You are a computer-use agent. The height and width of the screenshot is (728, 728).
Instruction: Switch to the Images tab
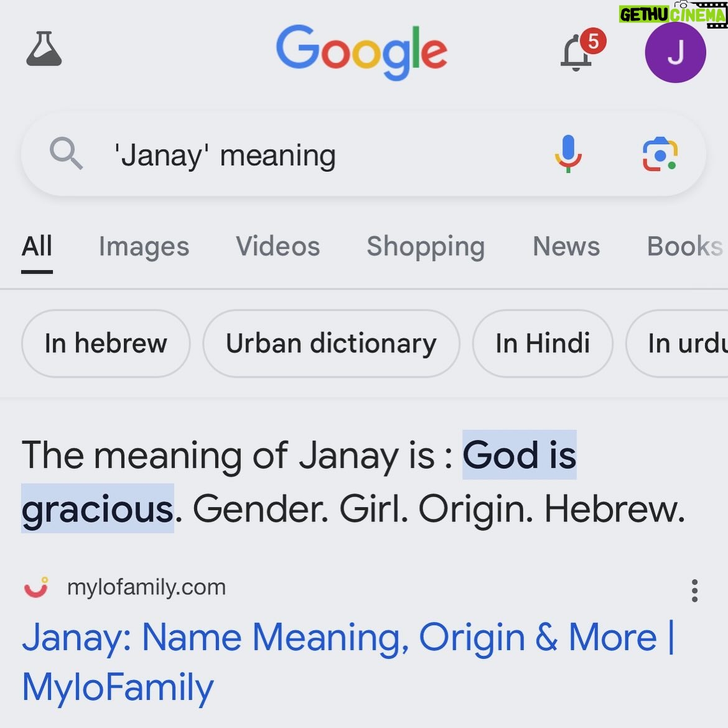click(x=144, y=246)
